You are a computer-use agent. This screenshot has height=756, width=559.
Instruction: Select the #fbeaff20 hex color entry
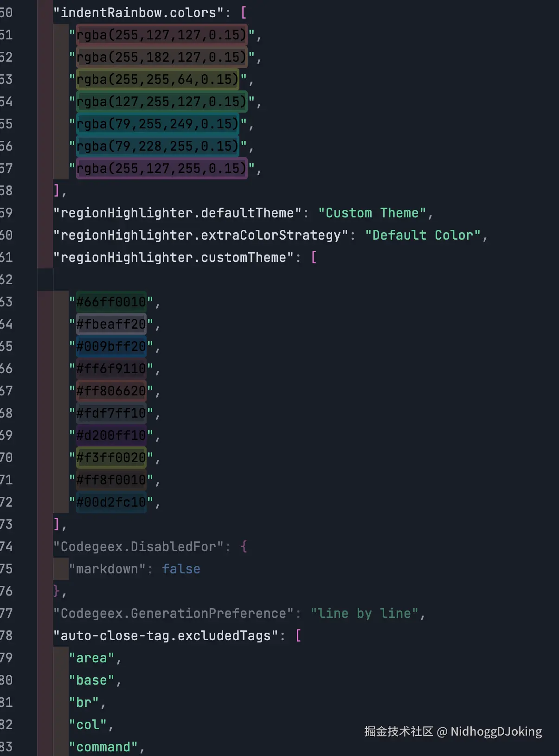(x=111, y=324)
